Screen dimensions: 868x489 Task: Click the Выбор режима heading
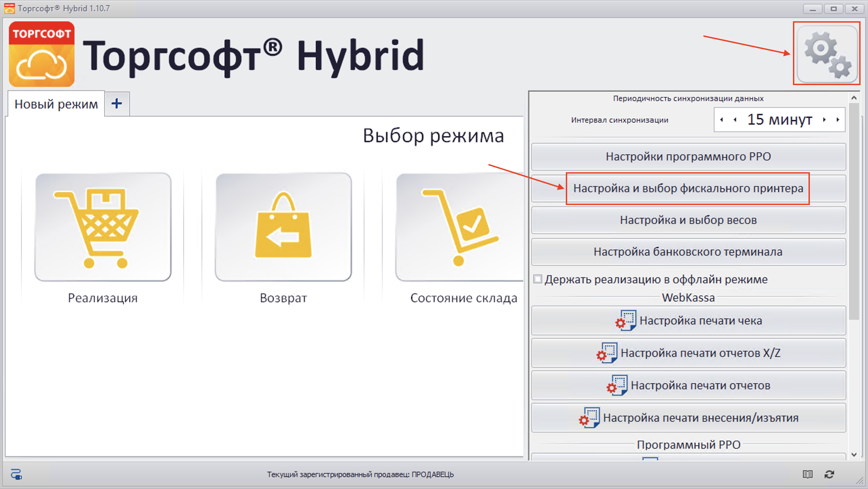coord(433,136)
